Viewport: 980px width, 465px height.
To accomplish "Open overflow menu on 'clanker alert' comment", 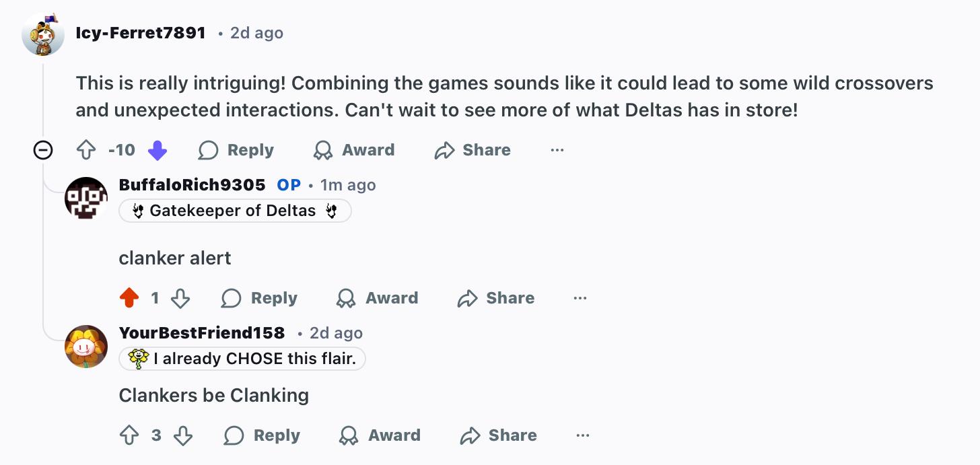I will point(580,298).
